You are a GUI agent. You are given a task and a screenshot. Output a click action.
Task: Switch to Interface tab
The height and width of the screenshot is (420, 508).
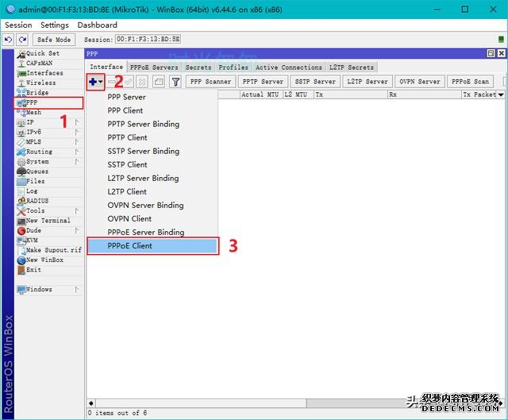click(106, 67)
